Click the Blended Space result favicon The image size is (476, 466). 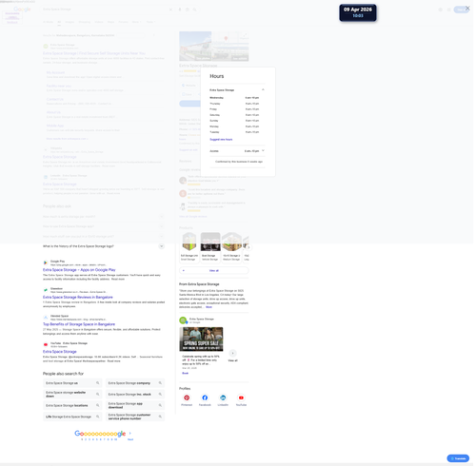click(46, 318)
